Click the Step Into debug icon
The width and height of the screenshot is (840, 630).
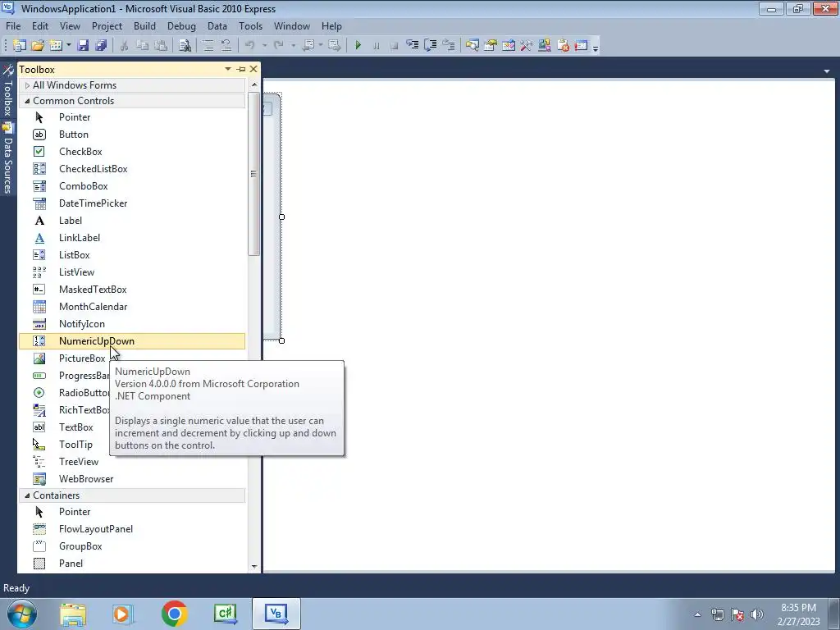coord(412,46)
